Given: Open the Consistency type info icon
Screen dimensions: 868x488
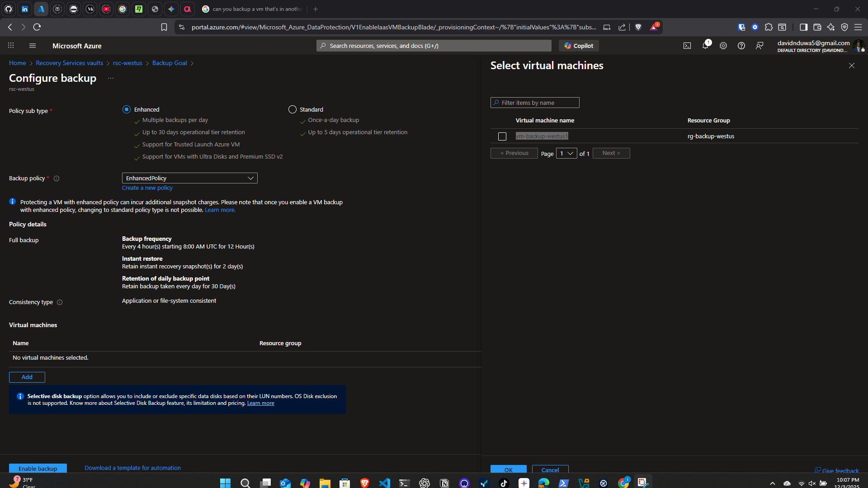Looking at the screenshot, I should (60, 302).
